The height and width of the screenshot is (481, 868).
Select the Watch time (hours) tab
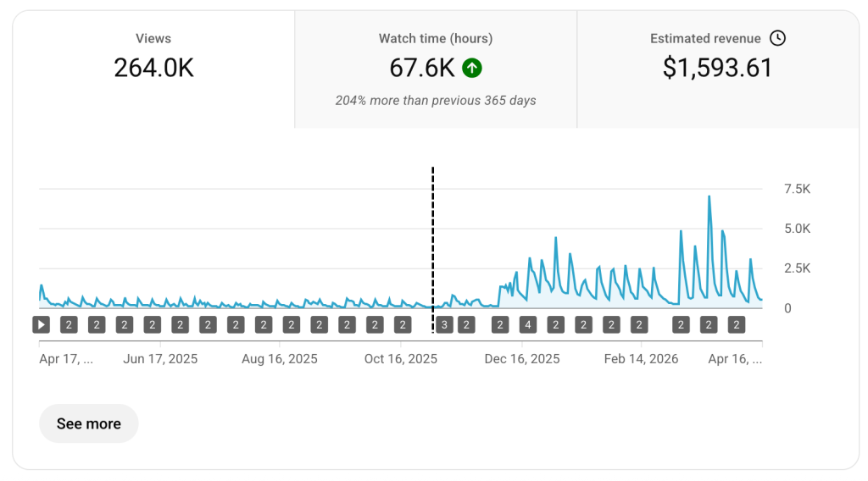point(435,58)
